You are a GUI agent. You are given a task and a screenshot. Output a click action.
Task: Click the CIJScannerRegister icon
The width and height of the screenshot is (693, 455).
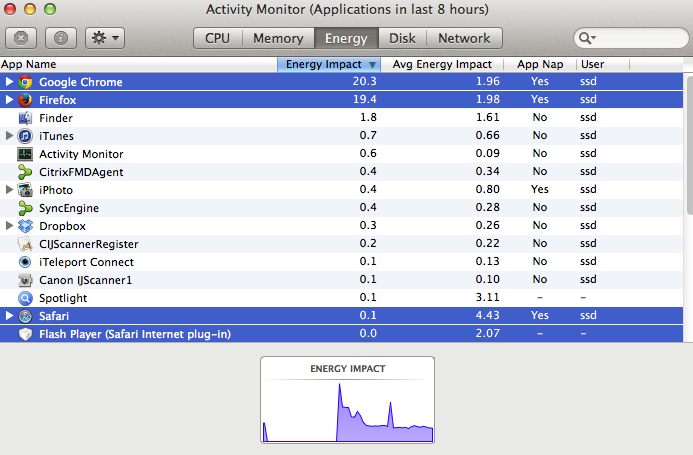point(25,244)
